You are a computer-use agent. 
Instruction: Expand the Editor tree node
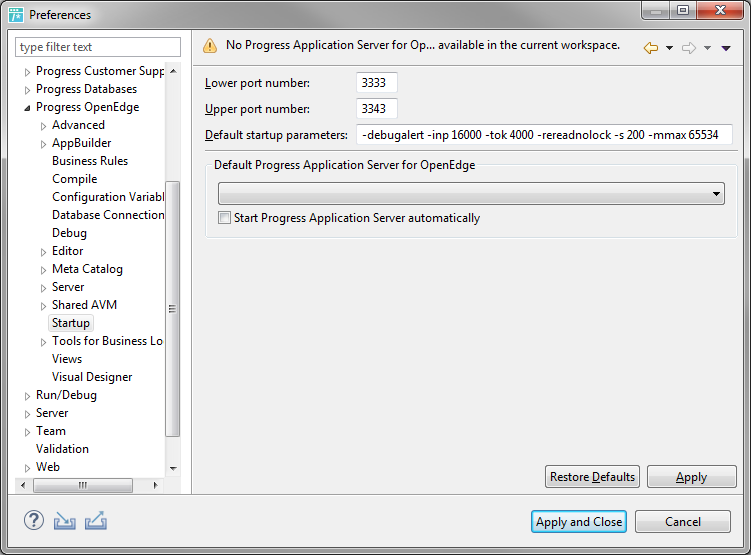44,252
